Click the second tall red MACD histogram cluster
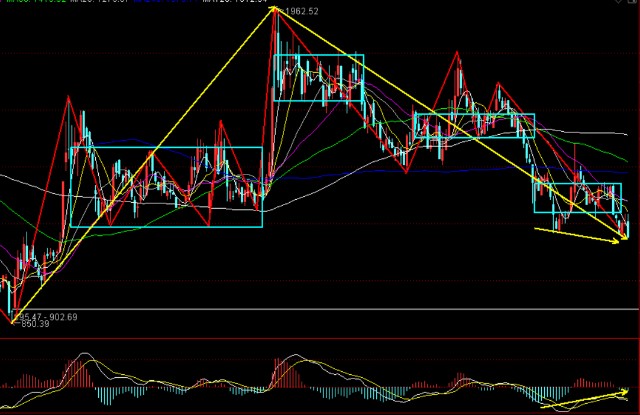The width and height of the screenshot is (640, 415). (285, 375)
